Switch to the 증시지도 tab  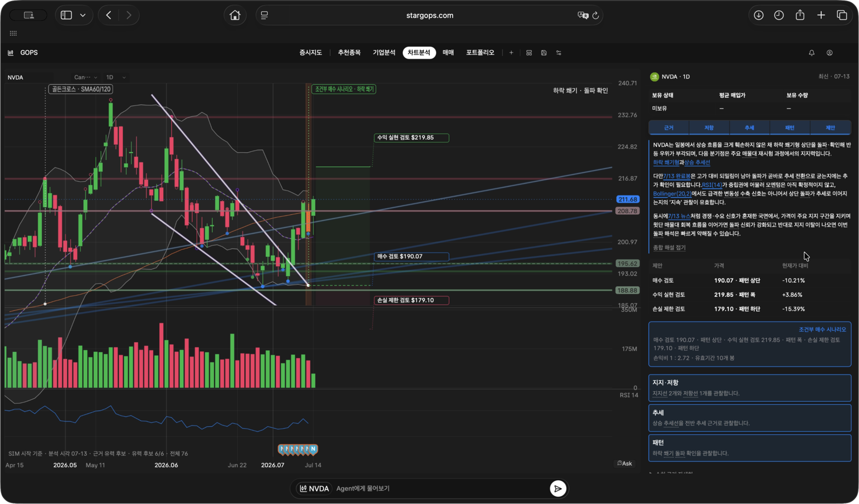click(x=311, y=52)
